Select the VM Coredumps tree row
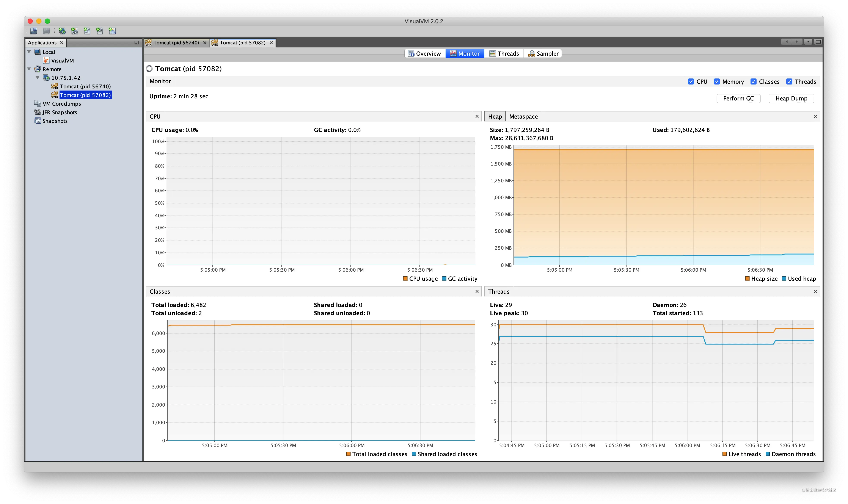The height and width of the screenshot is (504, 848). pos(62,104)
